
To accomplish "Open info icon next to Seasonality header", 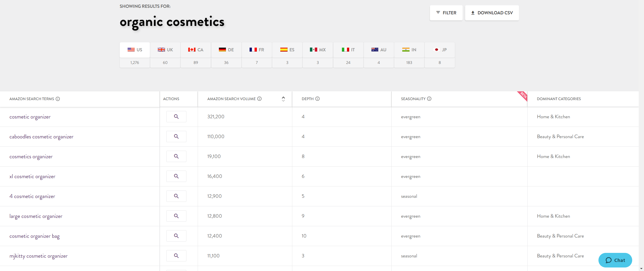I will click(x=429, y=99).
